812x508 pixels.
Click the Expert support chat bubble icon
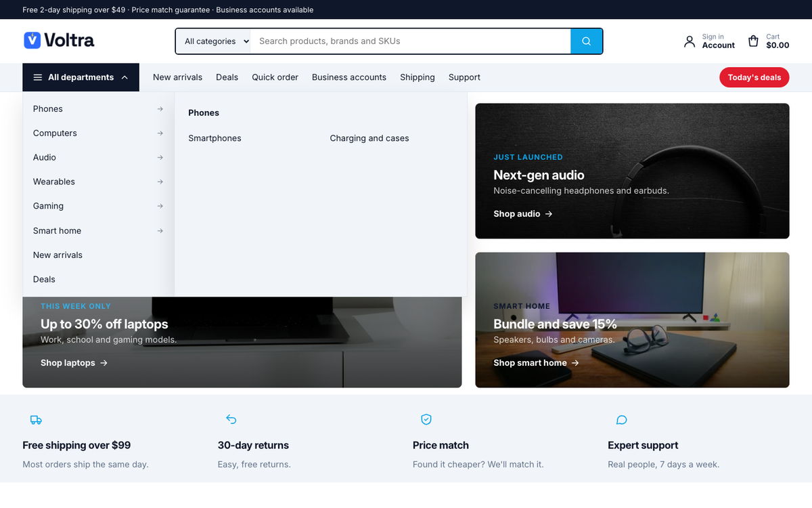(x=622, y=420)
